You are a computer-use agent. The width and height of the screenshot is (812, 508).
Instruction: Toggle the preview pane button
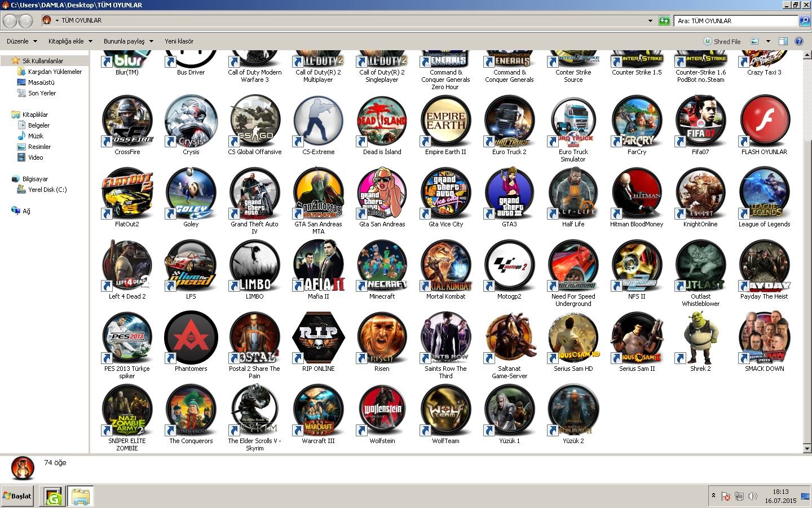click(x=783, y=41)
